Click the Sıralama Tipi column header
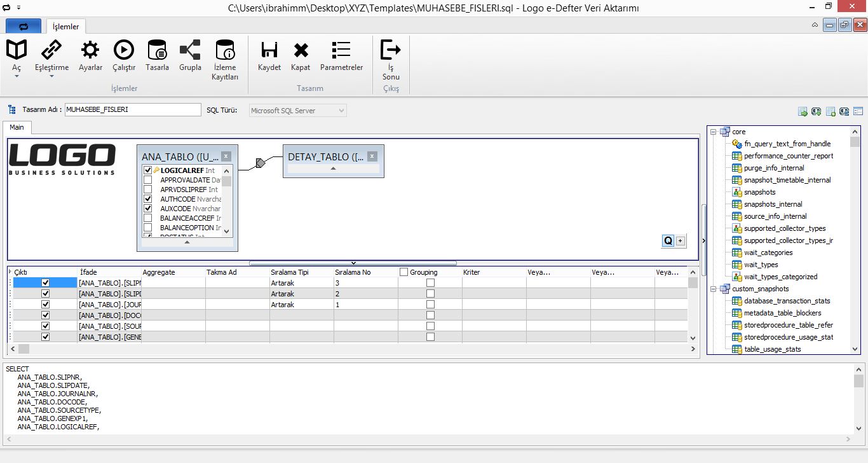Screen dimensions: 868x463 (x=301, y=272)
